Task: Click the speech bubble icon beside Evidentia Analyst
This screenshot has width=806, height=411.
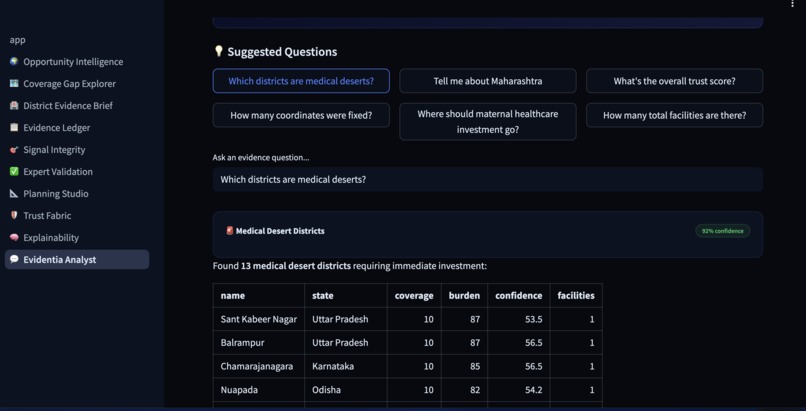Action: point(14,259)
